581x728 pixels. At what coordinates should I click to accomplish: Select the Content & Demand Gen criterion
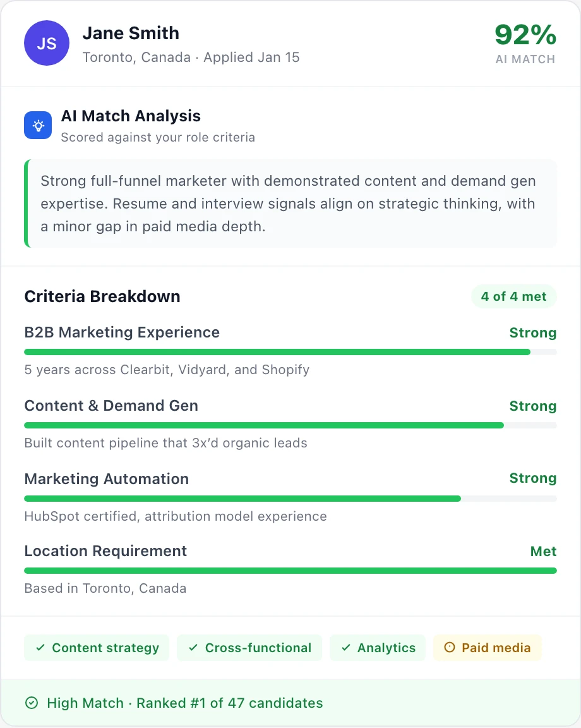pos(111,406)
